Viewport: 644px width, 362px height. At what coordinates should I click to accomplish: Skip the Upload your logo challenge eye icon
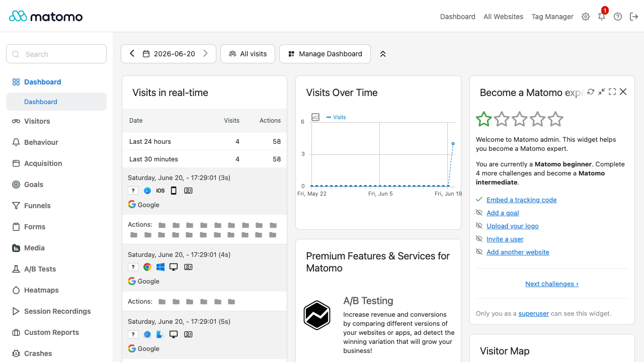479,226
